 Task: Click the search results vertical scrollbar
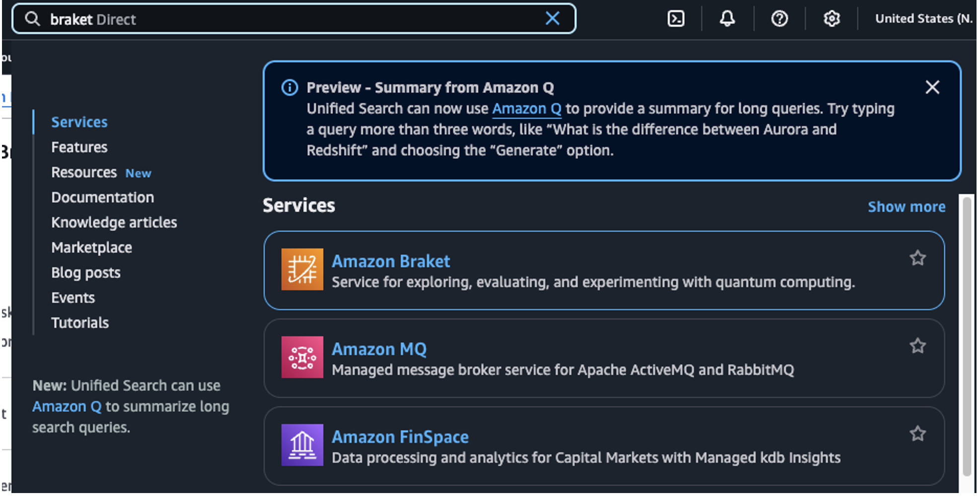(x=967, y=337)
